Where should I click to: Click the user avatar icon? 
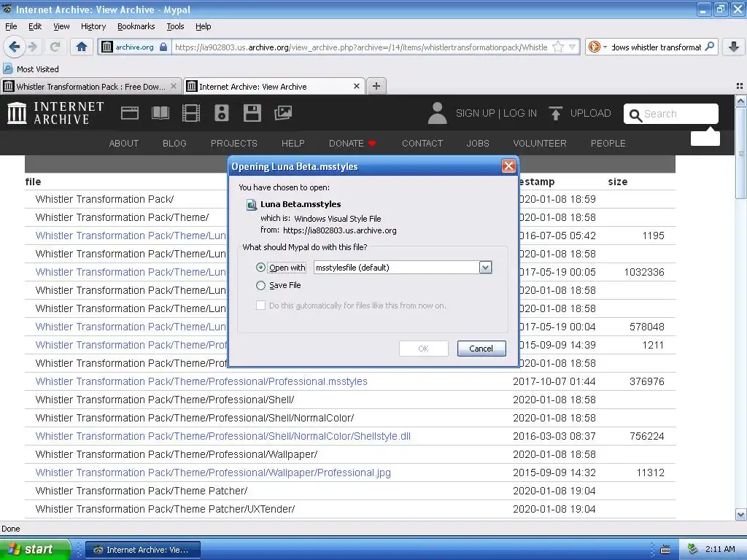pyautogui.click(x=438, y=113)
